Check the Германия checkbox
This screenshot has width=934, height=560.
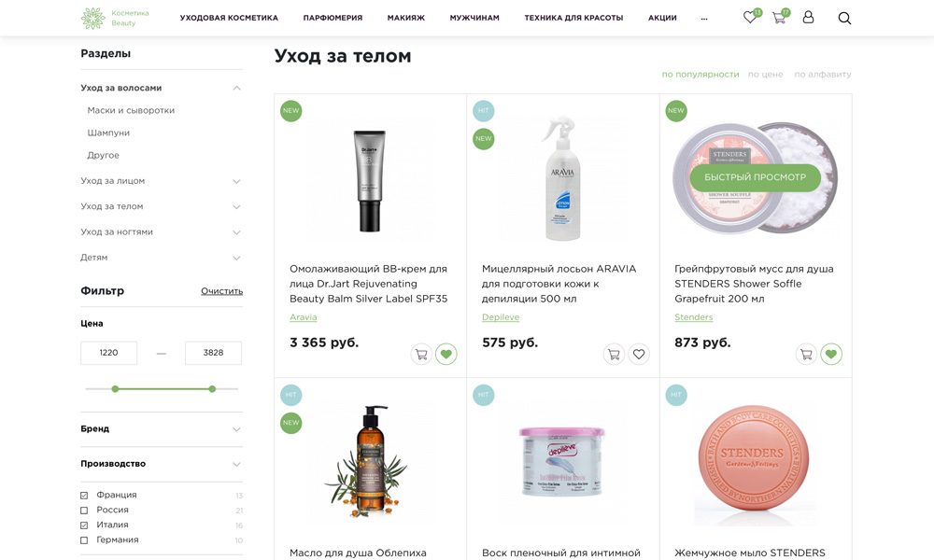coord(84,539)
